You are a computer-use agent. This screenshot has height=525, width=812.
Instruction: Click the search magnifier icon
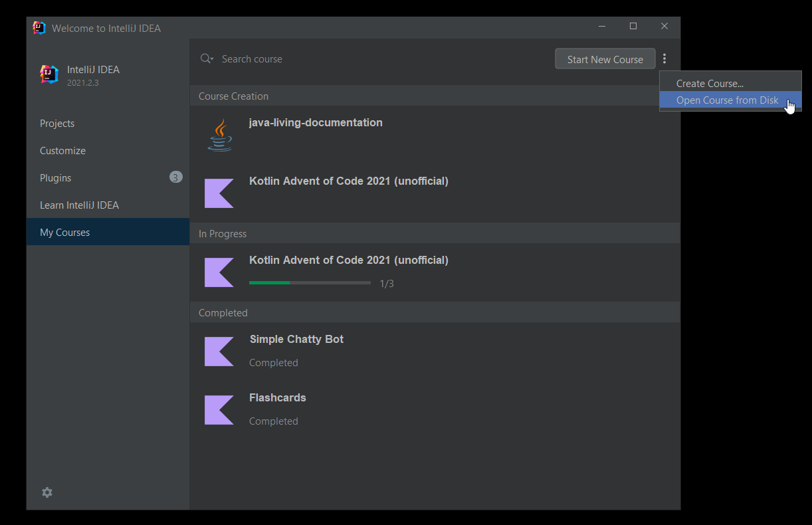[207, 58]
